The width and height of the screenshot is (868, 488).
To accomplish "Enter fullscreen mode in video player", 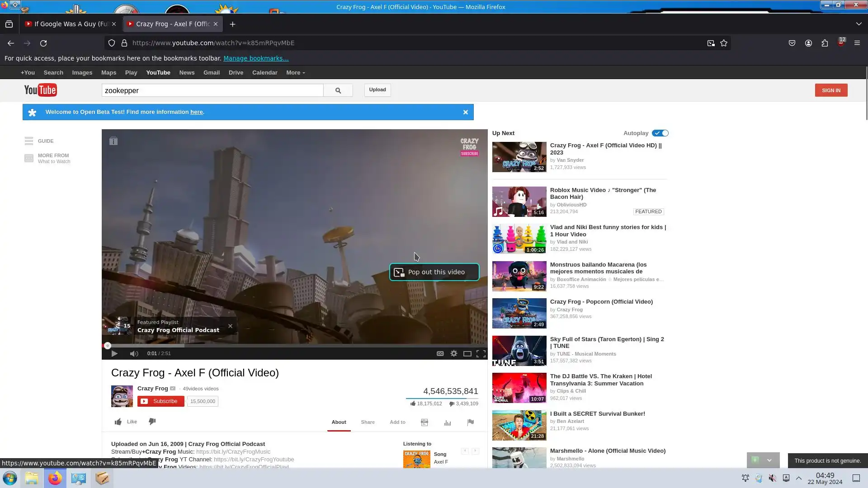I will point(481,354).
